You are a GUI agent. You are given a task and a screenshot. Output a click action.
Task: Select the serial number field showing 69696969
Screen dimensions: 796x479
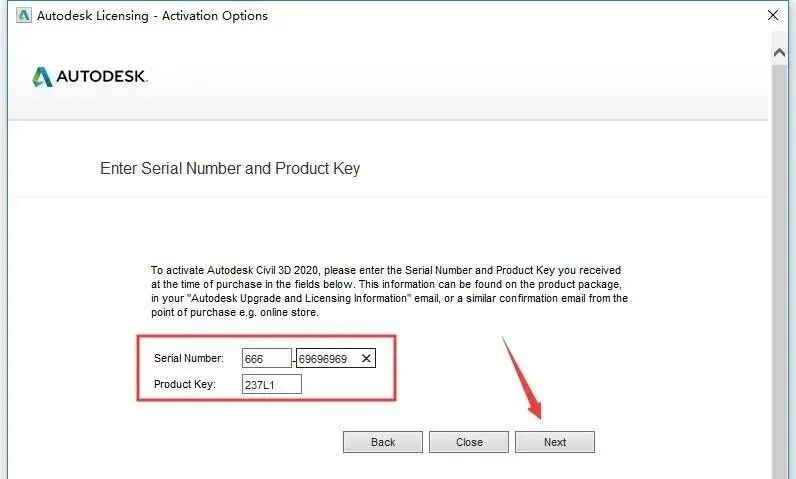336,358
